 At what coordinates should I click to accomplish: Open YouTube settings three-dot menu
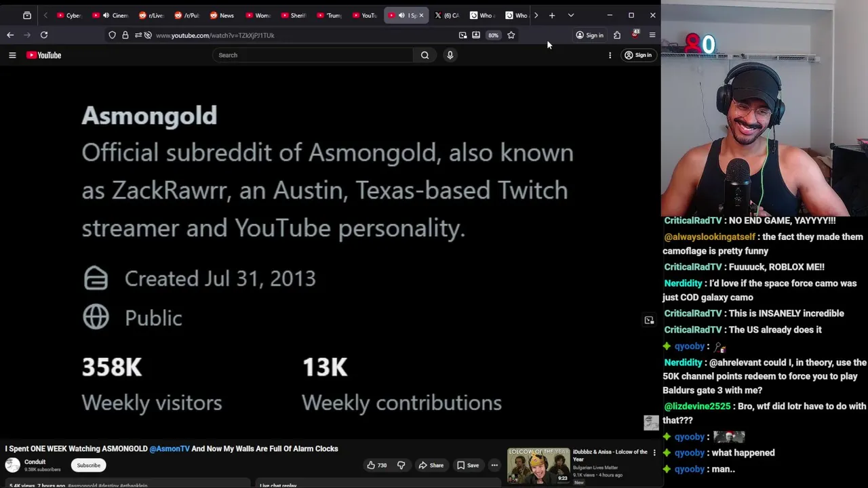pos(610,55)
